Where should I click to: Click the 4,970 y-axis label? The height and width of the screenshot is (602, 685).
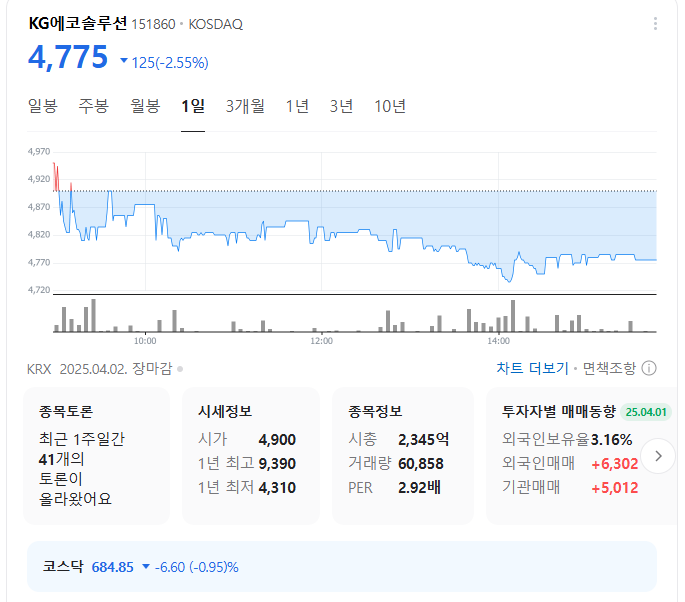39,152
